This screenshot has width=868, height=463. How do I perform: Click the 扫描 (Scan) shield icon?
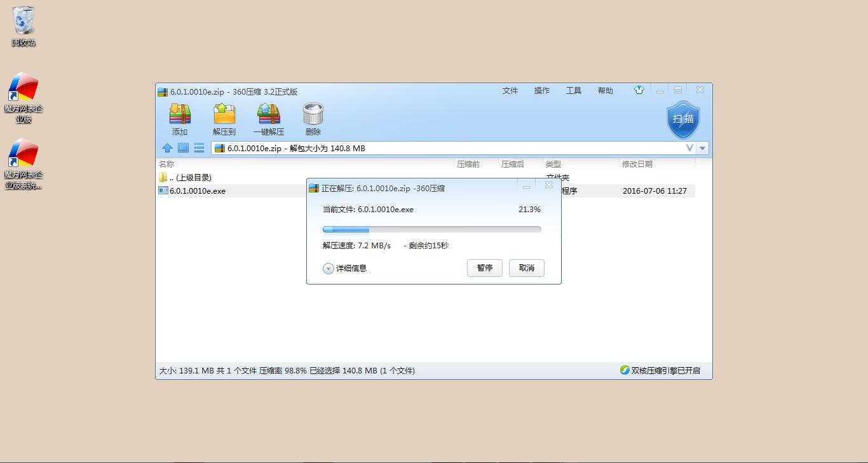683,119
